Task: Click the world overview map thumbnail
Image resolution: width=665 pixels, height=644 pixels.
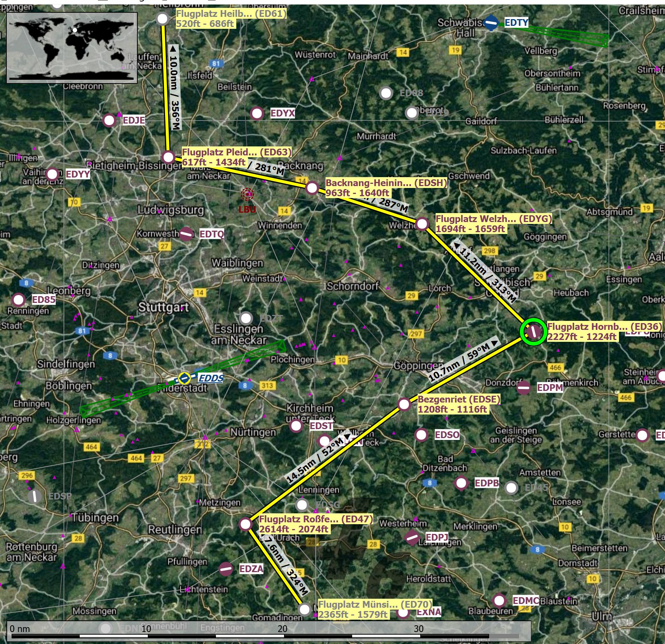Action: [x=72, y=48]
